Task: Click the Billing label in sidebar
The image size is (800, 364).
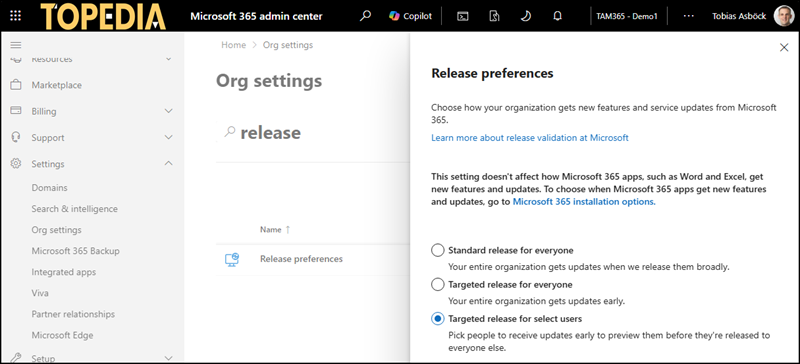Action: pyautogui.click(x=44, y=111)
